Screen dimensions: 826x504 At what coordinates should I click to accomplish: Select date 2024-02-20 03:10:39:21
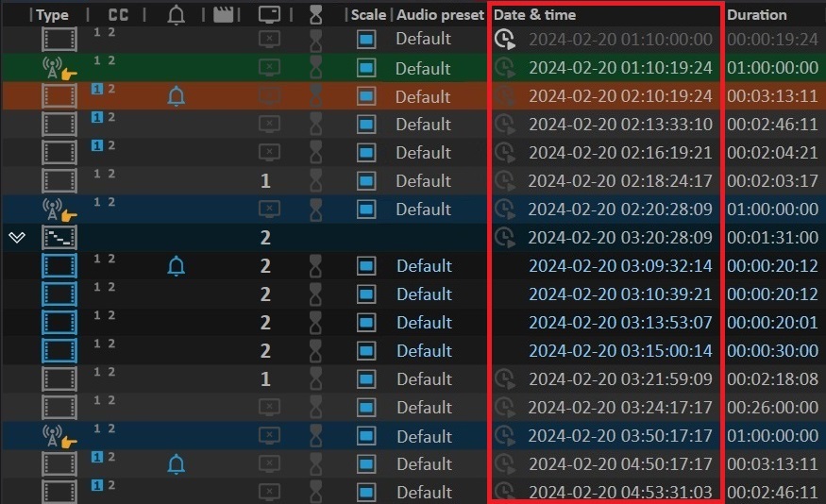point(620,294)
